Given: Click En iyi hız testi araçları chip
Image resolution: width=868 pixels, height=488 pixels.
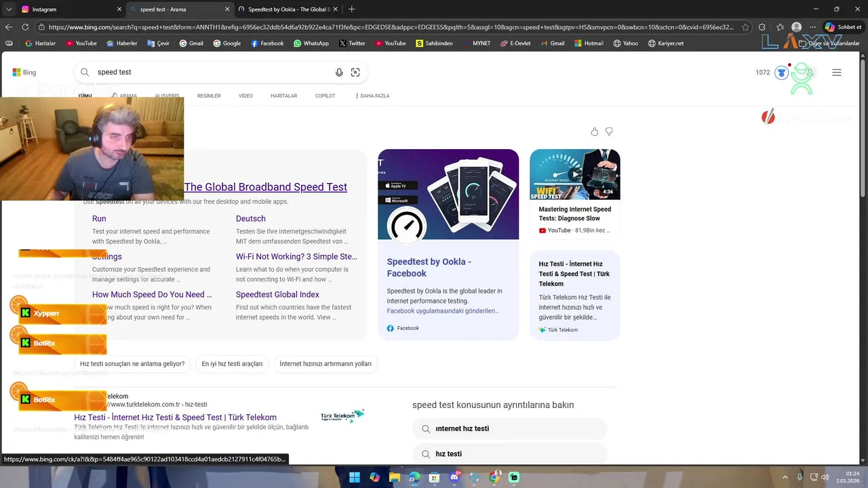Looking at the screenshot, I should pyautogui.click(x=232, y=364).
